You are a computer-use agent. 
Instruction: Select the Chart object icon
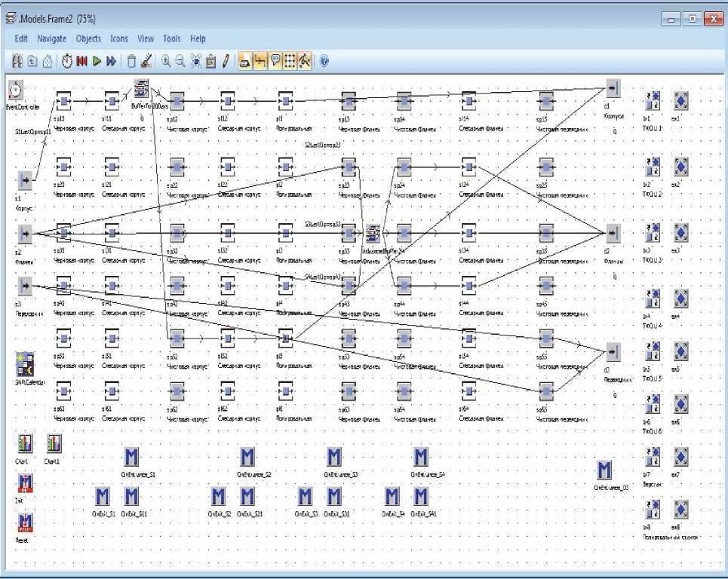[25, 444]
